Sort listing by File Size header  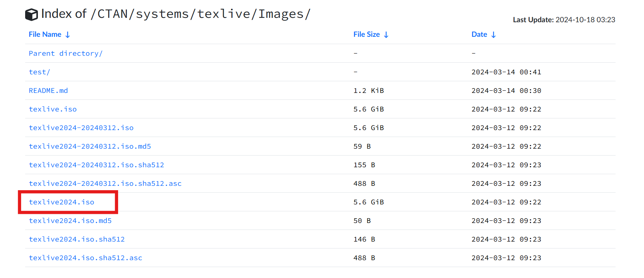tap(366, 34)
